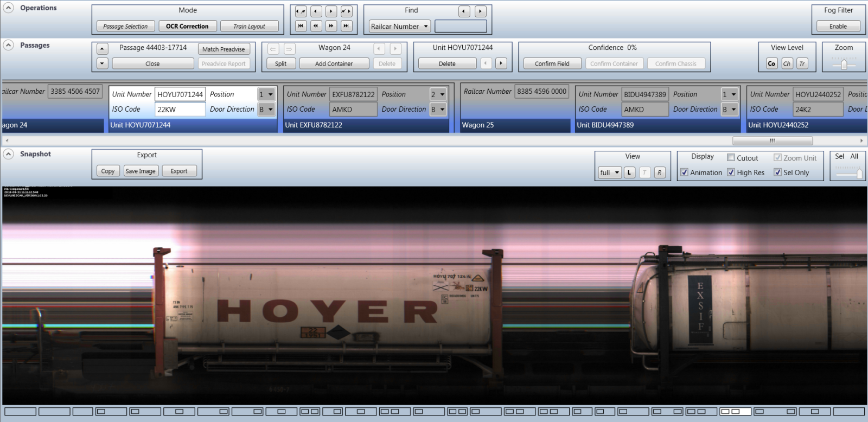Enable the Cutout checkbox
This screenshot has height=422, width=868.
click(x=731, y=158)
